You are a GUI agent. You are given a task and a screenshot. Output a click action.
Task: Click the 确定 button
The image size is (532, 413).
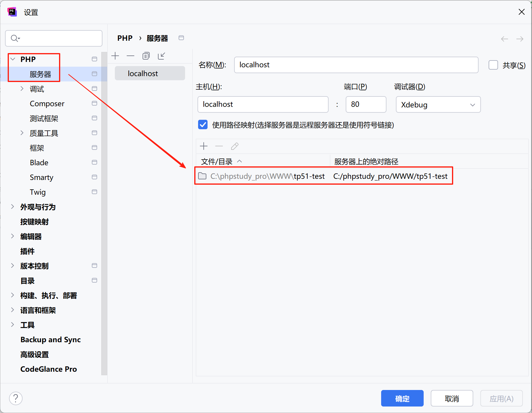pos(402,399)
